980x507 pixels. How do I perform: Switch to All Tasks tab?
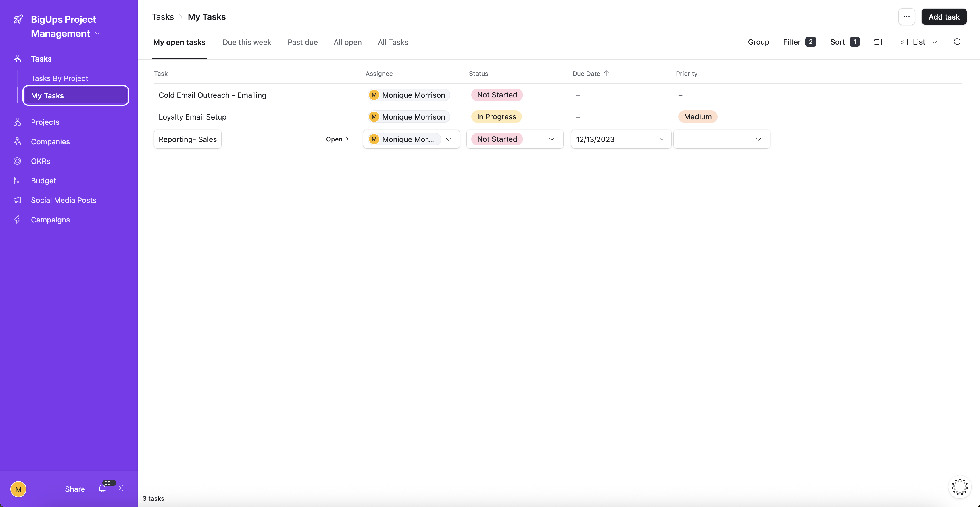pyautogui.click(x=393, y=42)
